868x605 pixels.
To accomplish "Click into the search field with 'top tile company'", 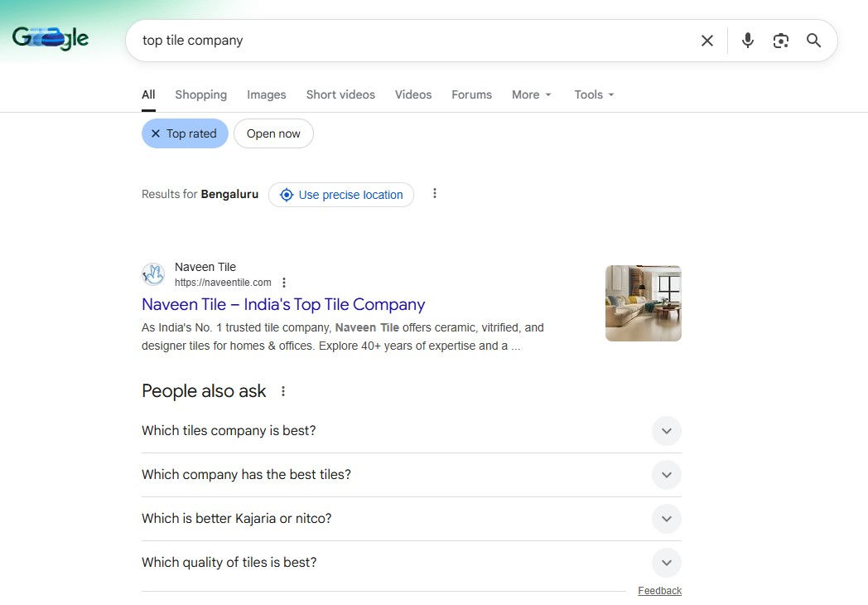I will pyautogui.click(x=410, y=41).
